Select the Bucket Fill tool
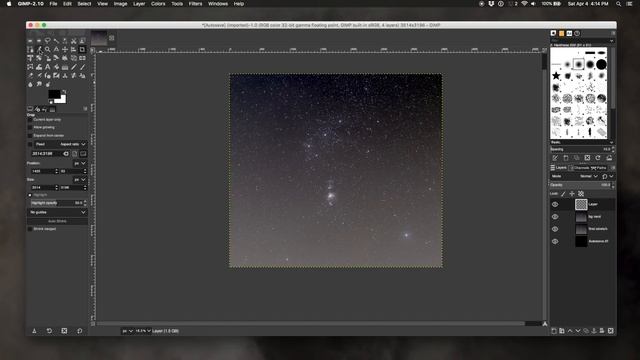Image resolution: width=640 pixels, height=360 pixels. (x=56, y=67)
